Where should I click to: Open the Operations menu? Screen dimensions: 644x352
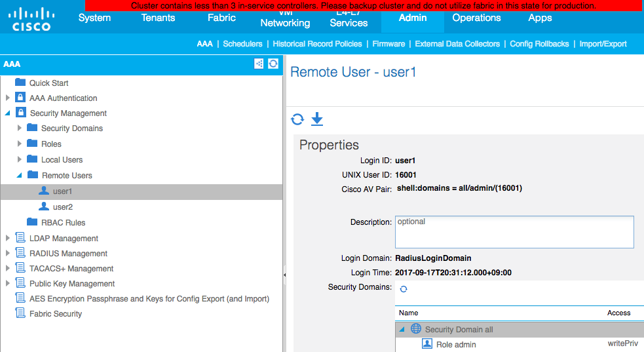pos(476,18)
